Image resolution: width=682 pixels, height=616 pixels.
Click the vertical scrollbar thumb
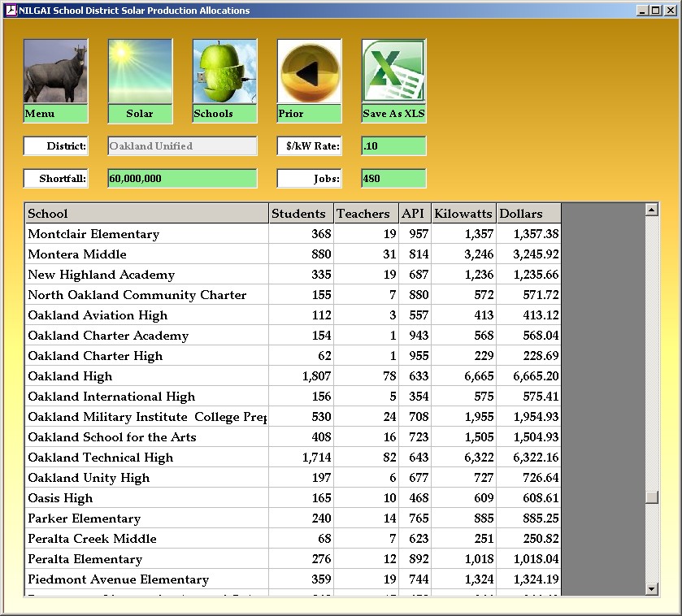pyautogui.click(x=651, y=497)
